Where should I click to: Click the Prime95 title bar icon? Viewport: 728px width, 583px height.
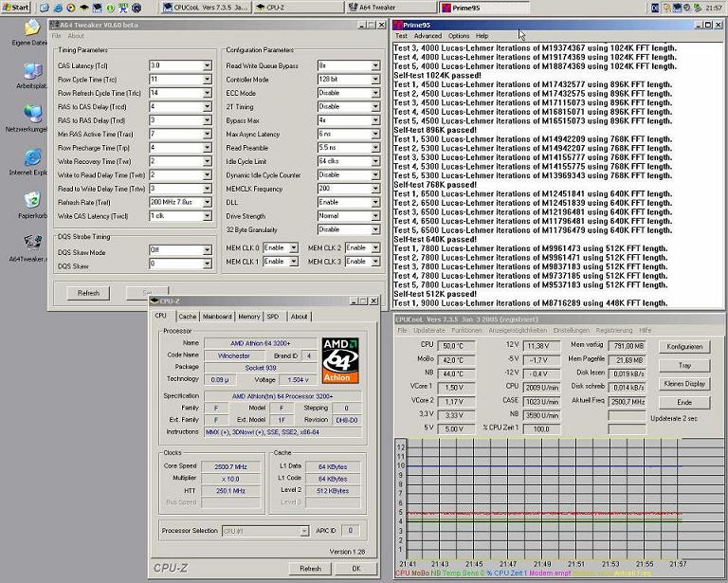(397, 25)
